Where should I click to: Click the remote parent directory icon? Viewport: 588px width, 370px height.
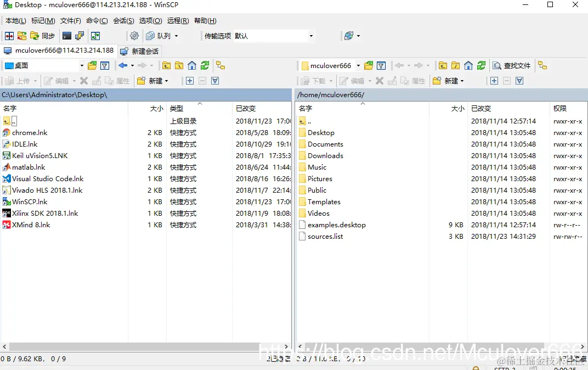point(443,66)
